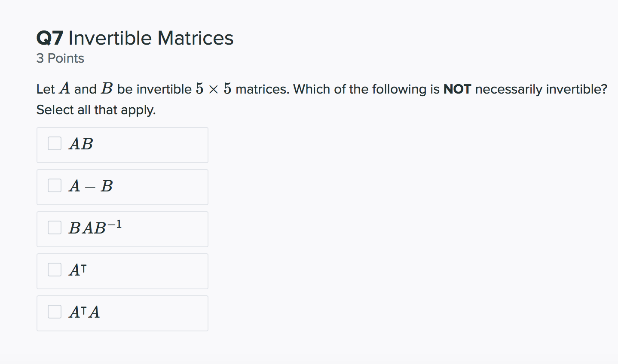Toggle the A − B option checkbox

pos(54,185)
